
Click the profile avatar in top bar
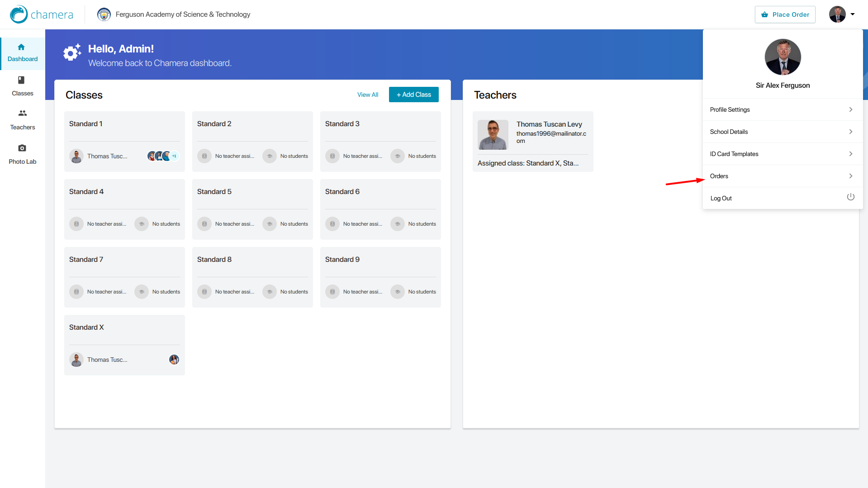click(837, 14)
